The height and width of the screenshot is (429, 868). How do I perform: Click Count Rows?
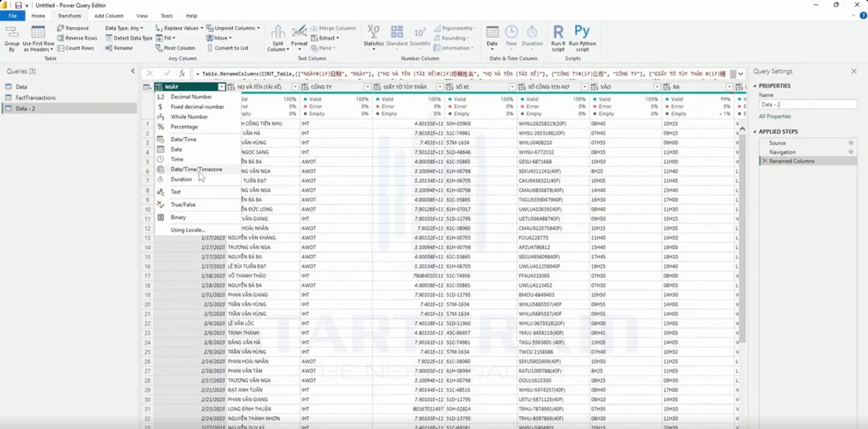(x=75, y=48)
